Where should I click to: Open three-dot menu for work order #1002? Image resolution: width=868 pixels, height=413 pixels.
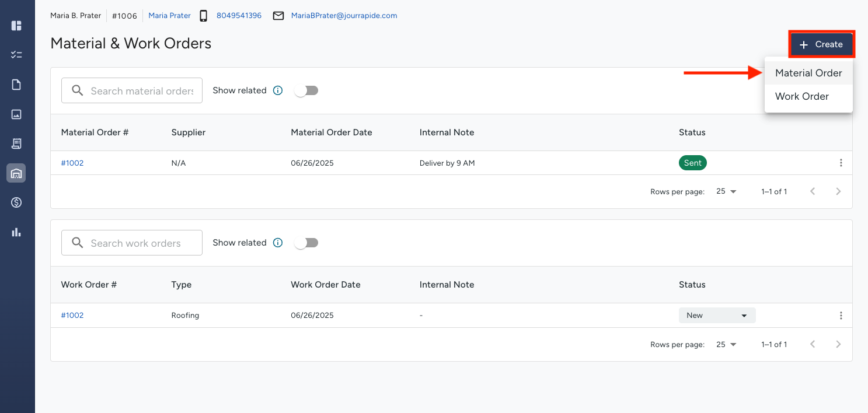tap(841, 316)
